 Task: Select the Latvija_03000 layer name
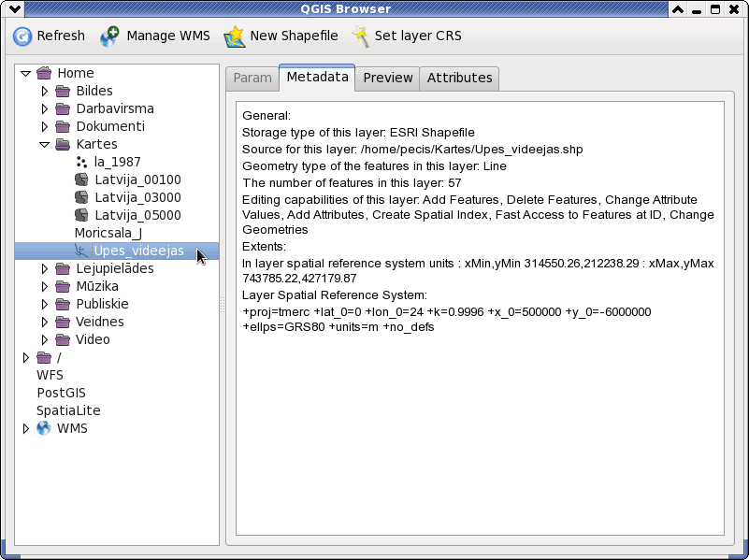point(137,197)
